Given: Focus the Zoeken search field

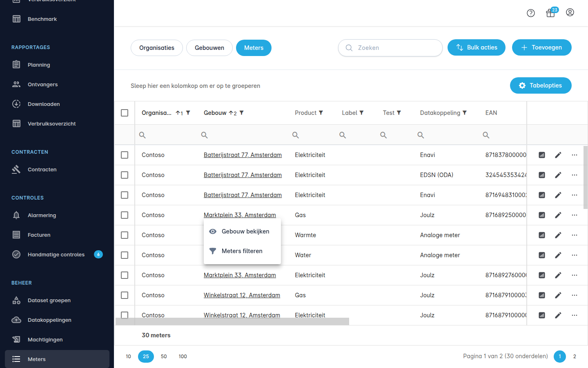Looking at the screenshot, I should [x=390, y=48].
